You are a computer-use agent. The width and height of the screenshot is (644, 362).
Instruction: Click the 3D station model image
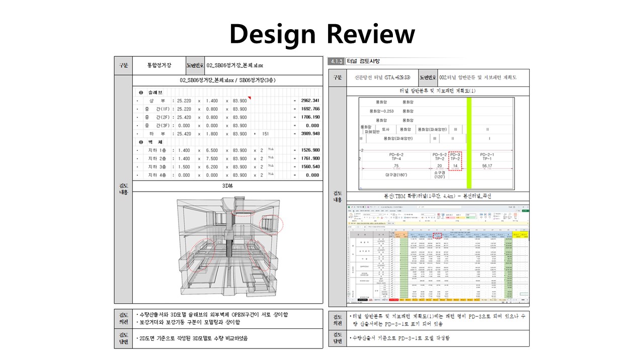click(227, 247)
